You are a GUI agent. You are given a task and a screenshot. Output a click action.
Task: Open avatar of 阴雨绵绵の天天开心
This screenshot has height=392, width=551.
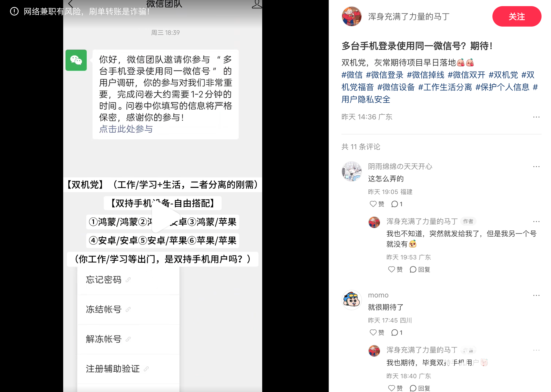(x=352, y=171)
